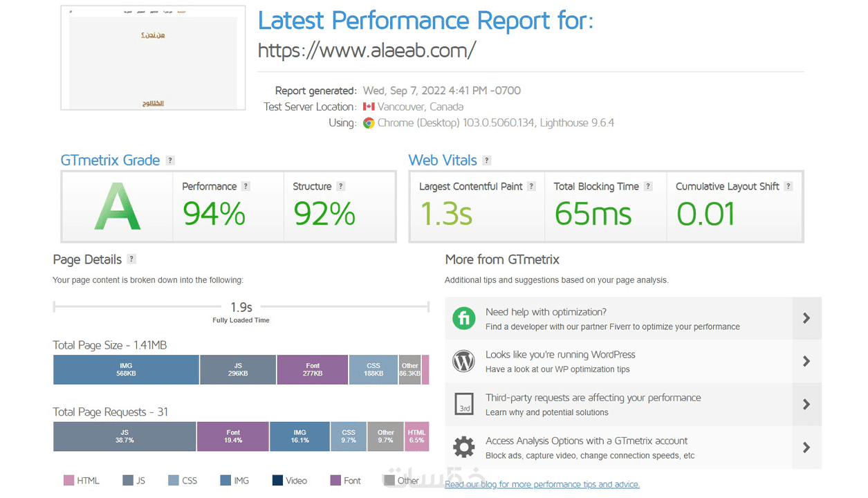Select CSS 9.7% requests segment
This screenshot has width=868, height=498.
pyautogui.click(x=349, y=436)
